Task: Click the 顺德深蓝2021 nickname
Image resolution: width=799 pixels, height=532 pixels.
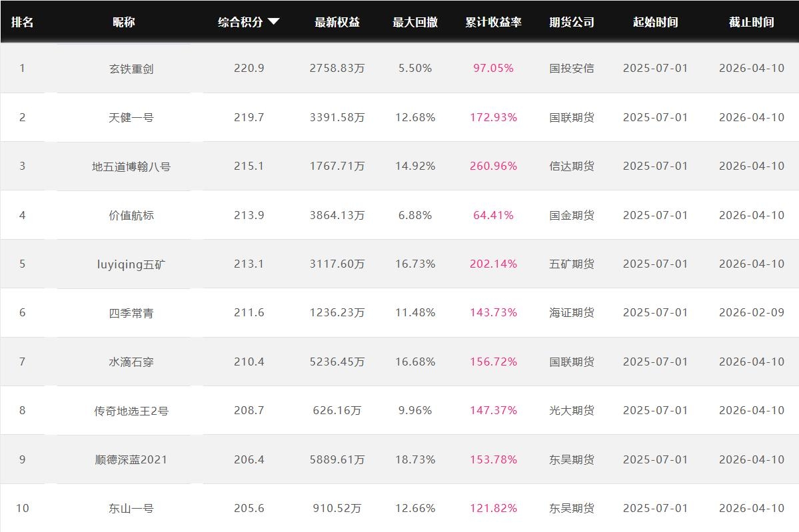Action: tap(131, 460)
